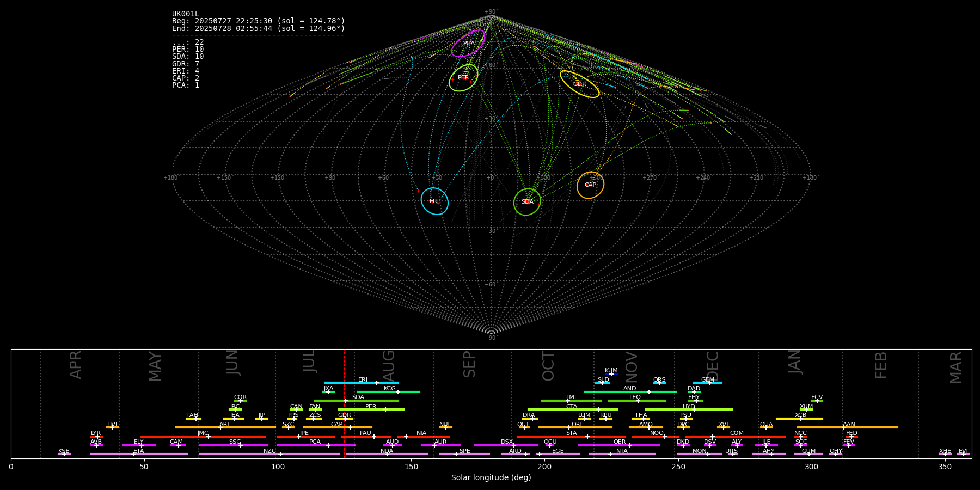This screenshot has height=490, width=980.
Task: Select the ARI shower bar in timeline
Action: [x=225, y=427]
